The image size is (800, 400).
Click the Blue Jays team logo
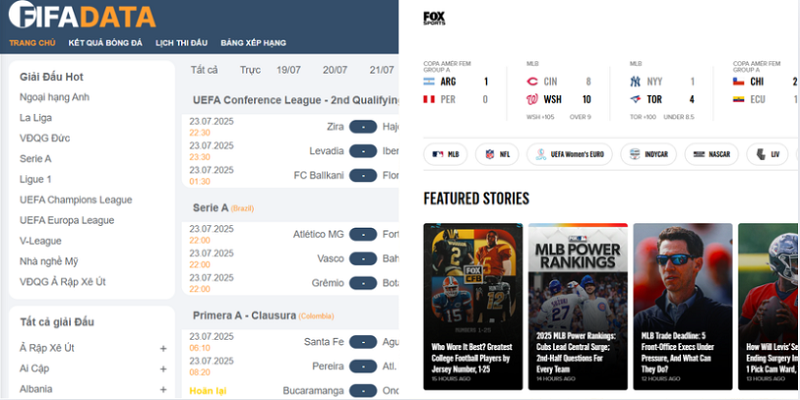636,99
